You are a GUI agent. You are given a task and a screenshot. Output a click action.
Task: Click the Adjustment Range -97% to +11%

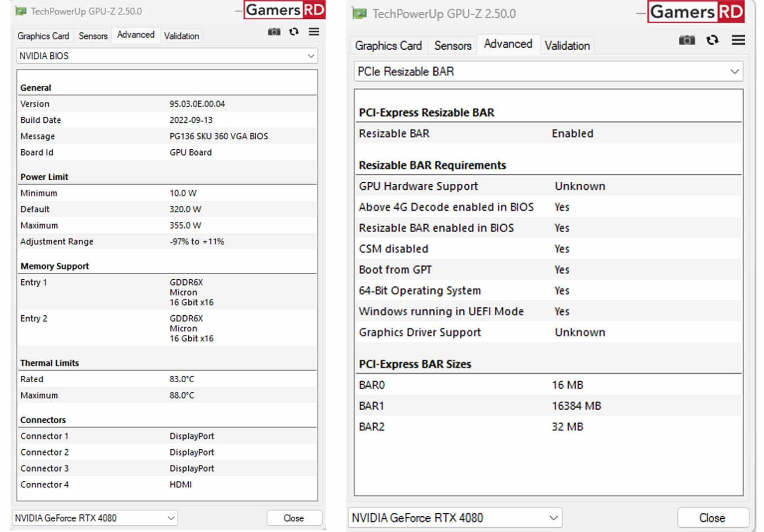(197, 242)
